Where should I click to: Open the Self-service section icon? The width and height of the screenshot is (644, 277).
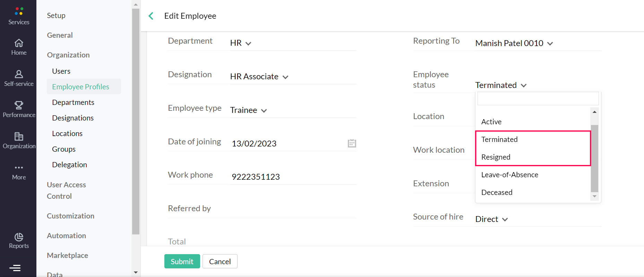(19, 74)
